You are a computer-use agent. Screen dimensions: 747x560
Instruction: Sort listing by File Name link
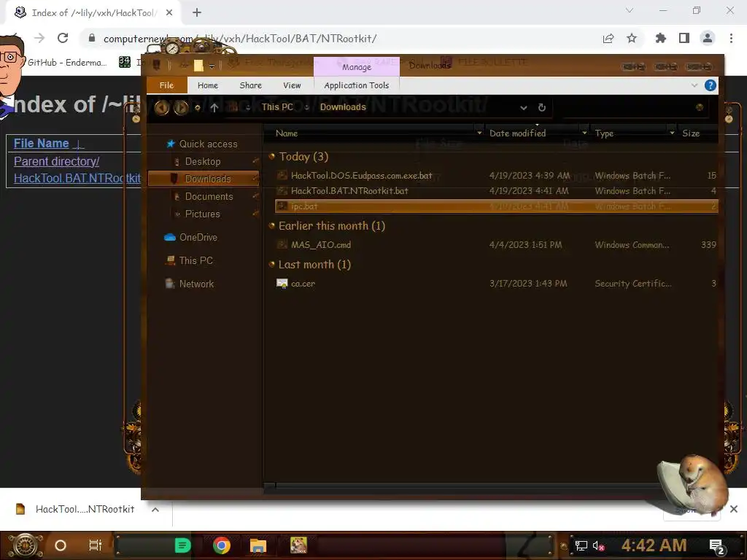(42, 144)
